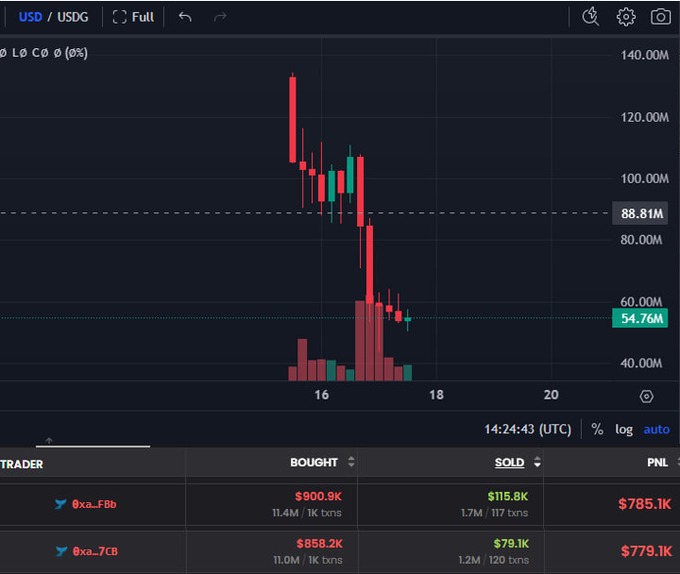Click the 88.81M crosshair price label
680x574 pixels.
coord(640,213)
